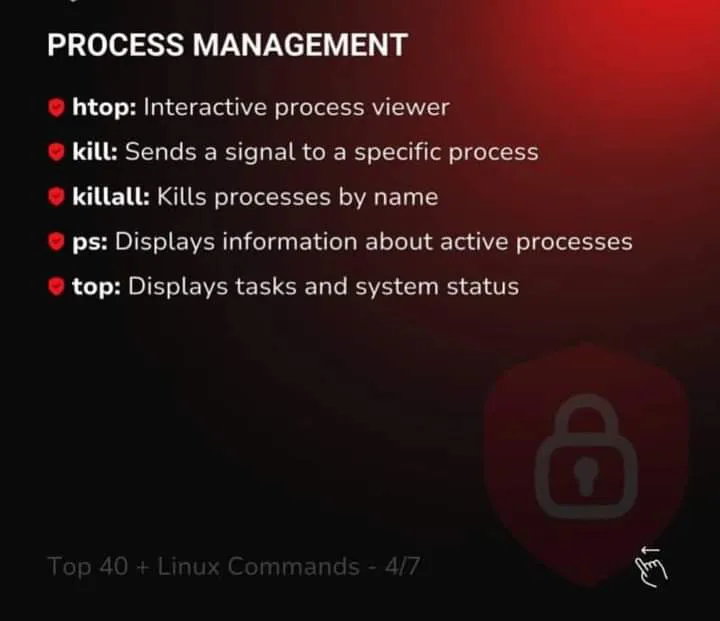Select 'Kills processes by name' text
The width and height of the screenshot is (720, 621).
[x=298, y=198]
